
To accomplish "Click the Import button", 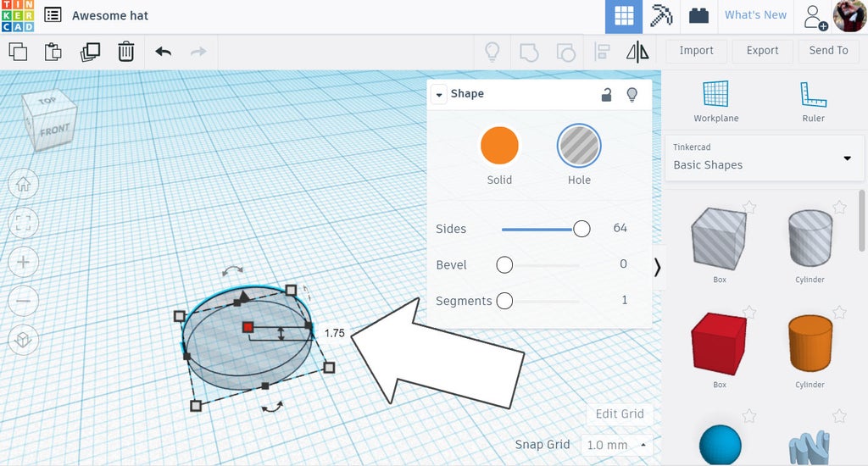I will pos(697,51).
